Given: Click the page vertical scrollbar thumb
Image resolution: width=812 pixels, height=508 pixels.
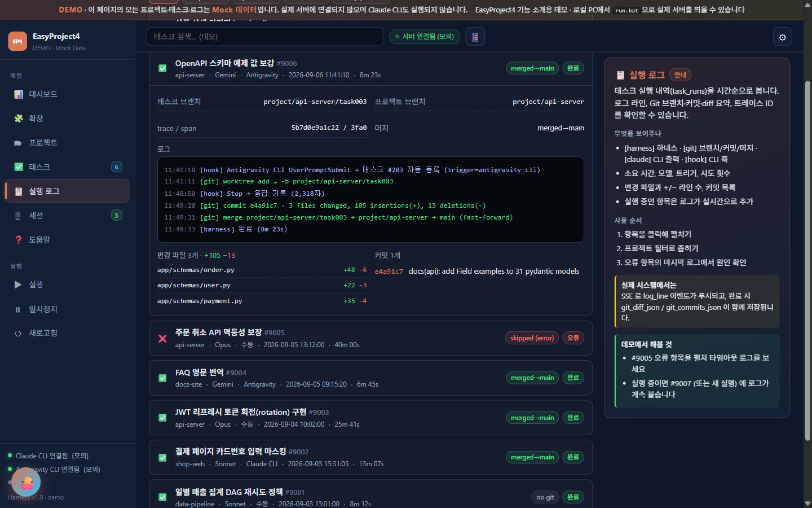Looking at the screenshot, I should coord(807,260).
